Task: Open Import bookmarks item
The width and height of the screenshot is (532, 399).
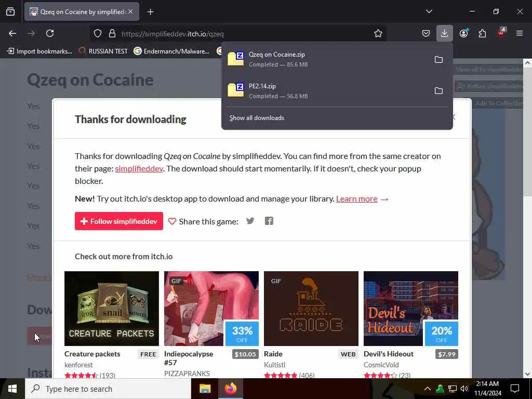Action: tap(40, 51)
